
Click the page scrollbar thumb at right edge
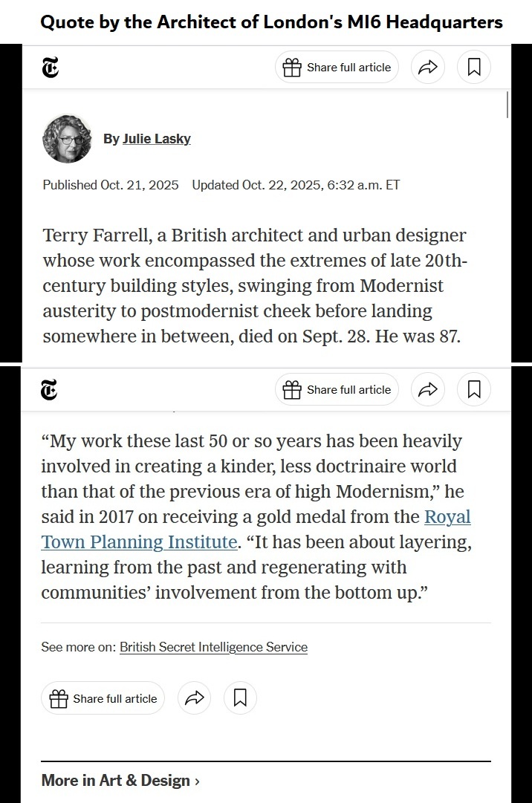click(507, 104)
